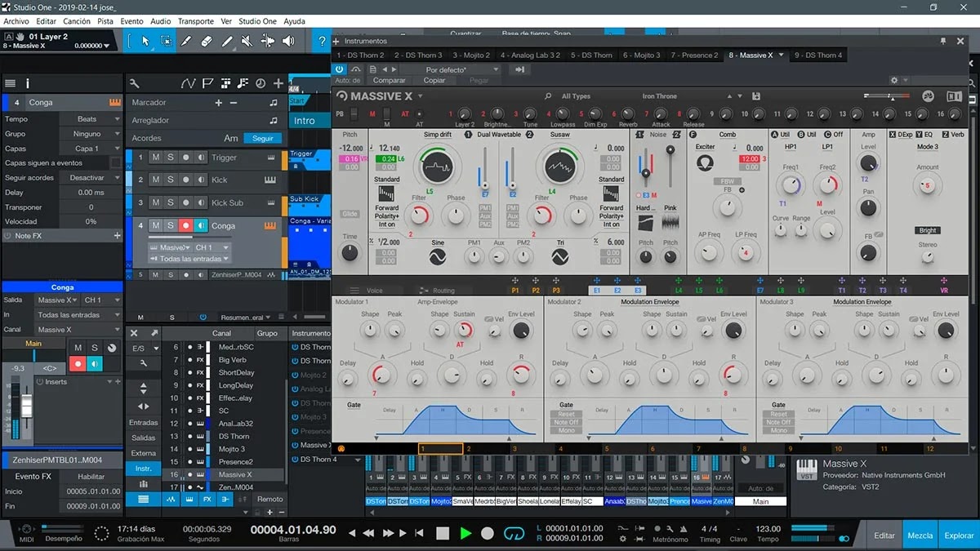Open the Seguir acordes Desactivar dropdown
This screenshot has width=980, height=551.
(92, 178)
